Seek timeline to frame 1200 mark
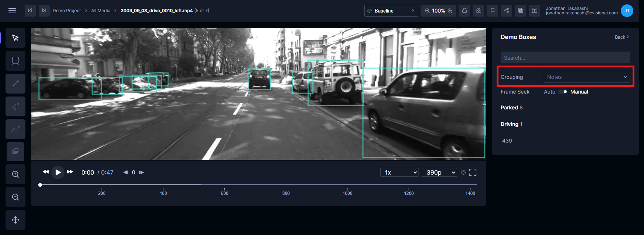 pos(409,185)
